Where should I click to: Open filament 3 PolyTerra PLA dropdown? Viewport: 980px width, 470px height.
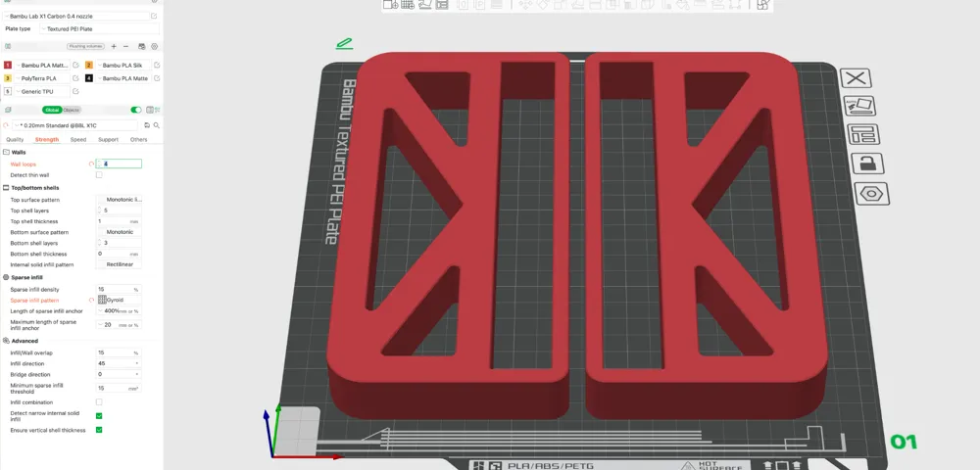42,78
